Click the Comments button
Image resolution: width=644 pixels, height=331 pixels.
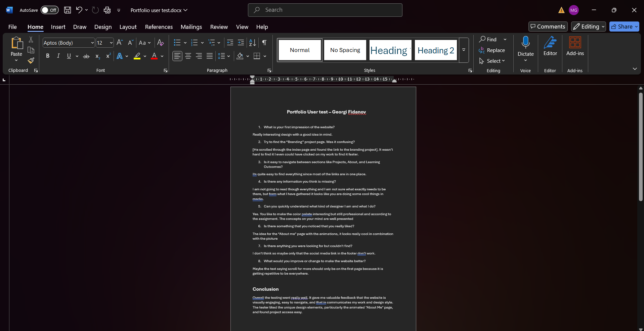(548, 27)
